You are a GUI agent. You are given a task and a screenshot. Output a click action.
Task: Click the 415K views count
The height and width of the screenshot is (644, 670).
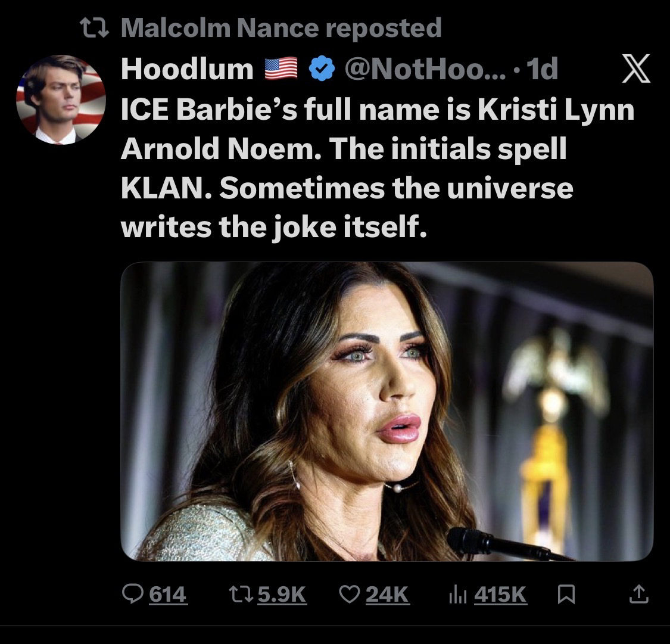click(500, 593)
